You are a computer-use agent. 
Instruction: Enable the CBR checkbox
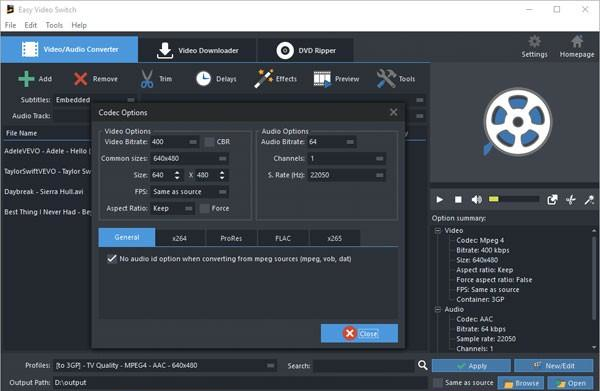click(x=209, y=142)
